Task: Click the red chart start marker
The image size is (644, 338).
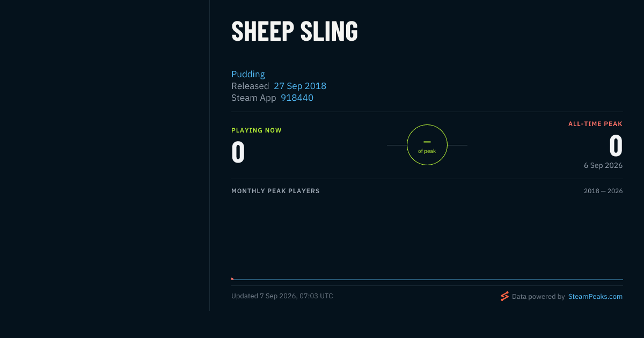Action: tap(232, 278)
